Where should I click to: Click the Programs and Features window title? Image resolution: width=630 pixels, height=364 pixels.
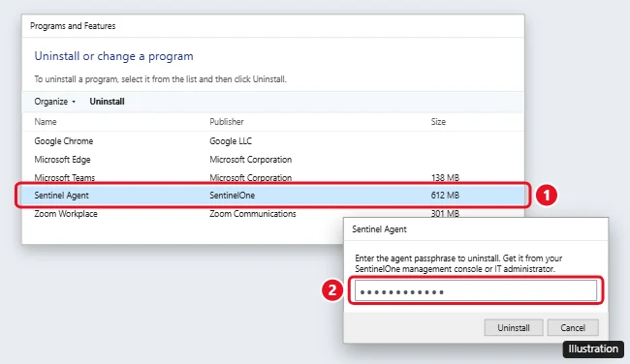pos(73,26)
